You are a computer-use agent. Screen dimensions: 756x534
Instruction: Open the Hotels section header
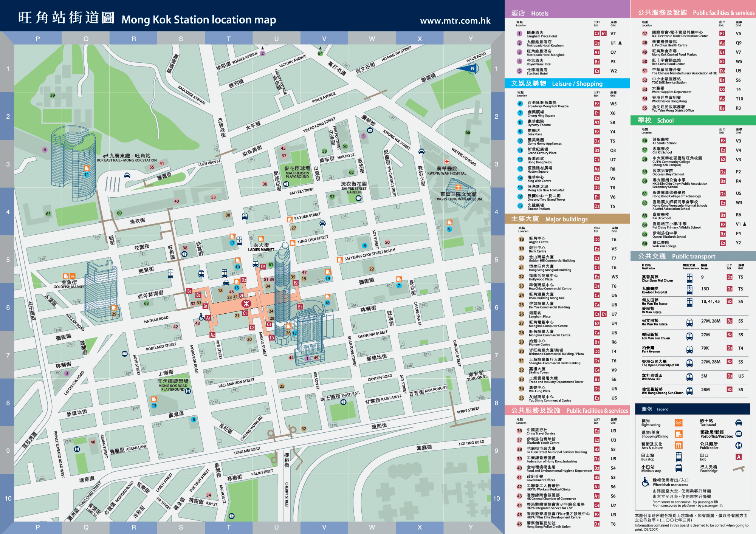[567, 9]
